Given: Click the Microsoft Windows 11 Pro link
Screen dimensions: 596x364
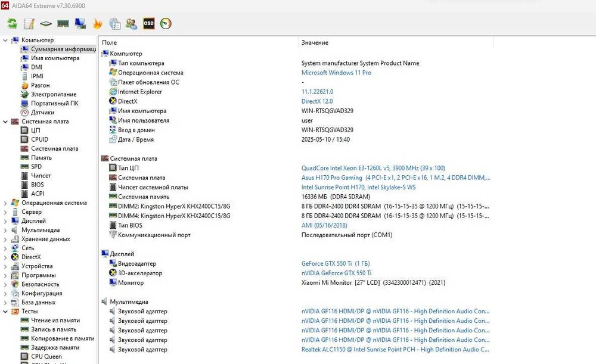Looking at the screenshot, I should [336, 73].
